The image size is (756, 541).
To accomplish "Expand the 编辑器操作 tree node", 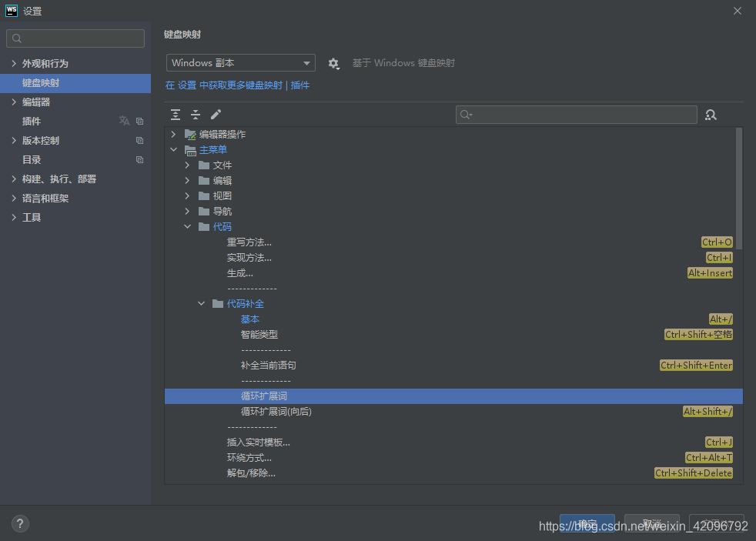I will point(173,135).
